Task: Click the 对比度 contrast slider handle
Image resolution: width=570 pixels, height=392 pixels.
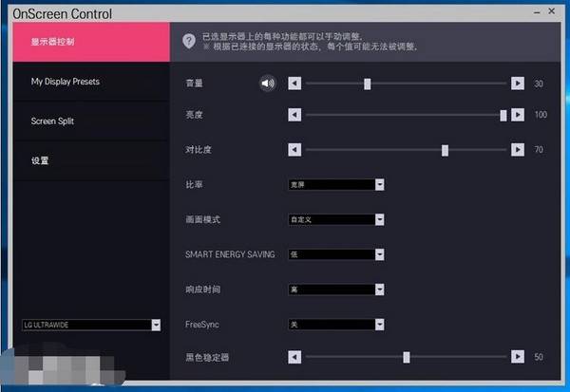Action: pos(445,150)
